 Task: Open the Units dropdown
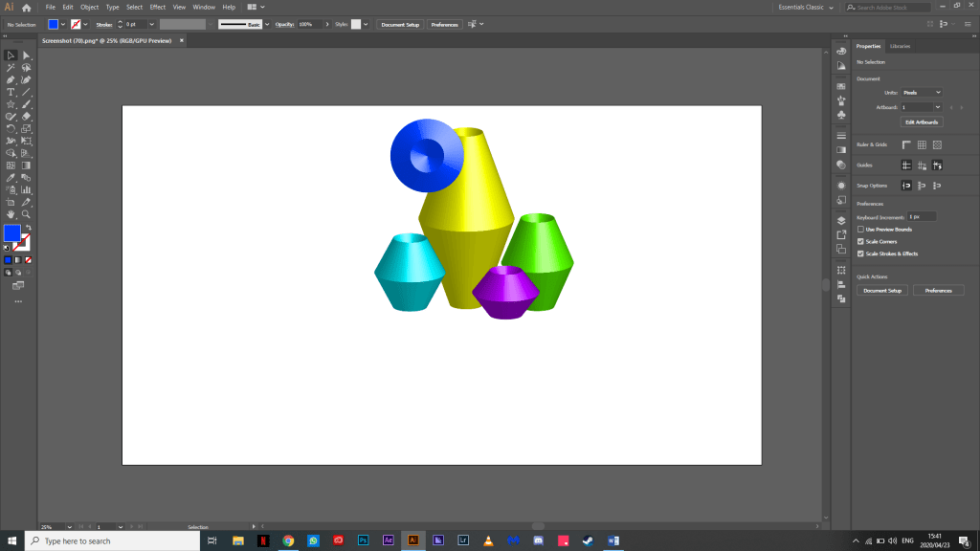(922, 92)
